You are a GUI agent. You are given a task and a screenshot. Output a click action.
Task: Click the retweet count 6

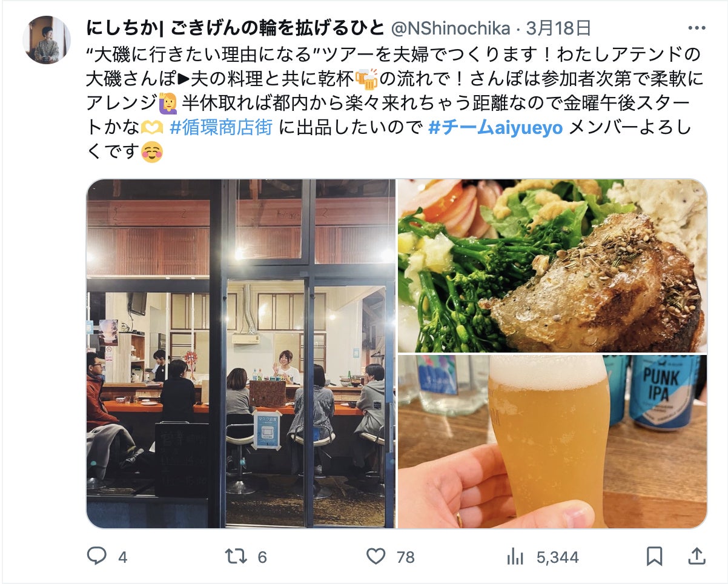[262, 557]
